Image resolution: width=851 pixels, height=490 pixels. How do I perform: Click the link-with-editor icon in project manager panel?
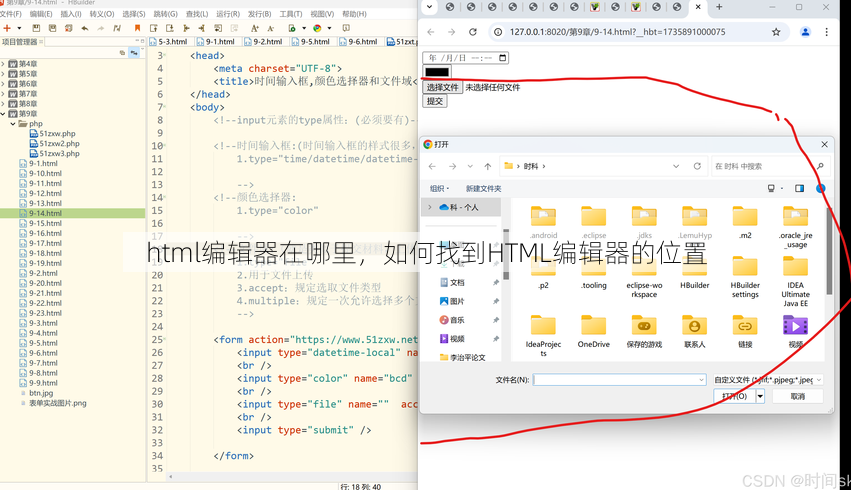click(134, 53)
